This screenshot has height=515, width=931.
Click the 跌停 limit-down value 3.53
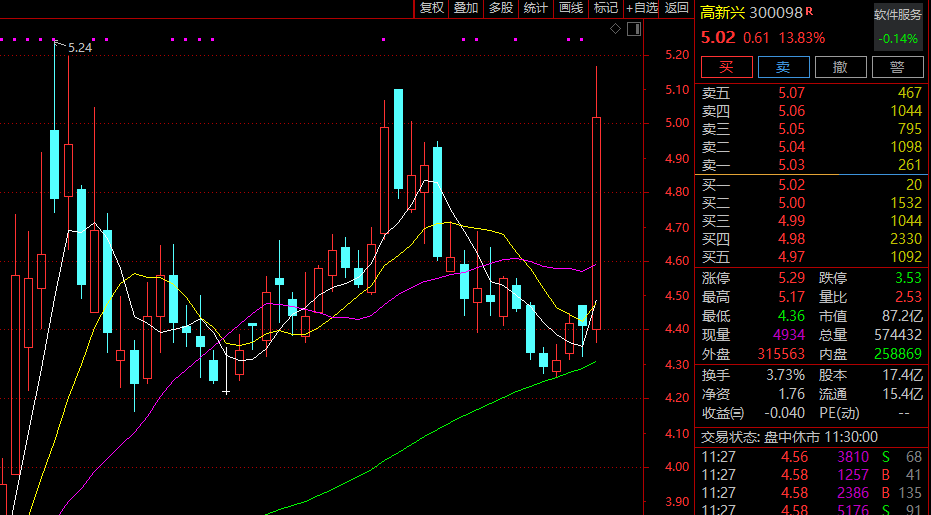coord(908,278)
